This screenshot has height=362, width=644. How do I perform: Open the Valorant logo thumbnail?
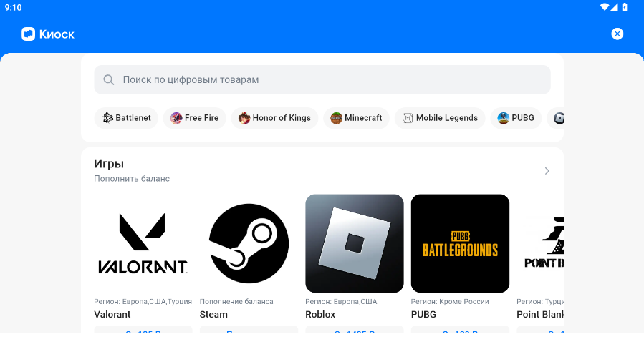pyautogui.click(x=143, y=243)
